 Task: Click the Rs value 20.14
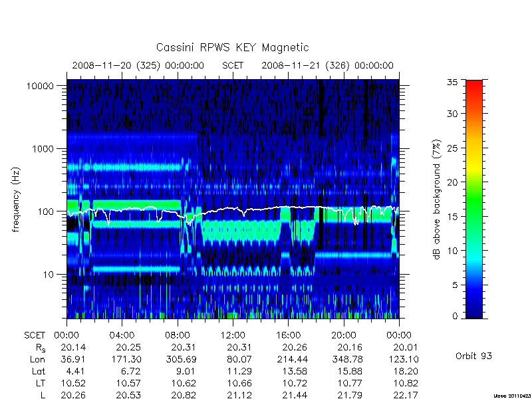pyautogui.click(x=73, y=347)
